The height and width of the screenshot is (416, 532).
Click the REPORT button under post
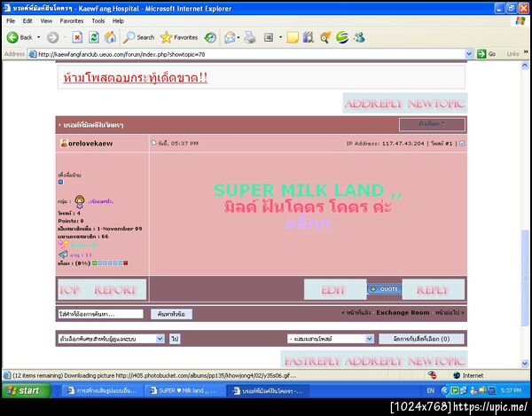[115, 290]
